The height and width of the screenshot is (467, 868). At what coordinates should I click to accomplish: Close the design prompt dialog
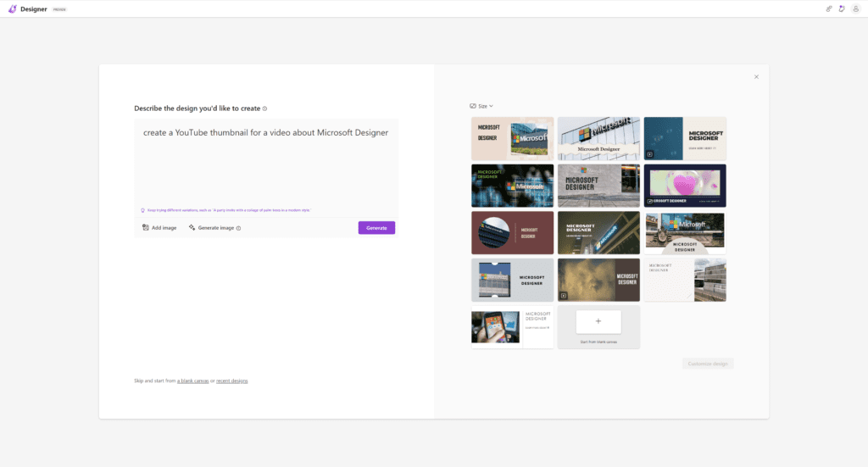[x=756, y=77]
